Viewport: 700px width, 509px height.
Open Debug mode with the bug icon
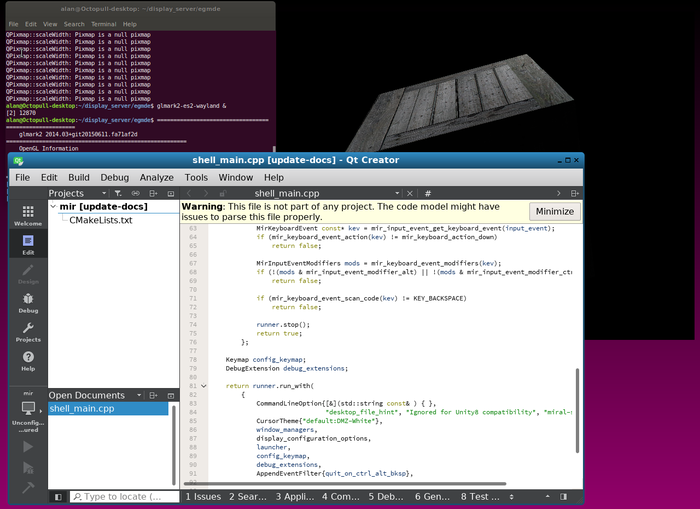point(27,301)
